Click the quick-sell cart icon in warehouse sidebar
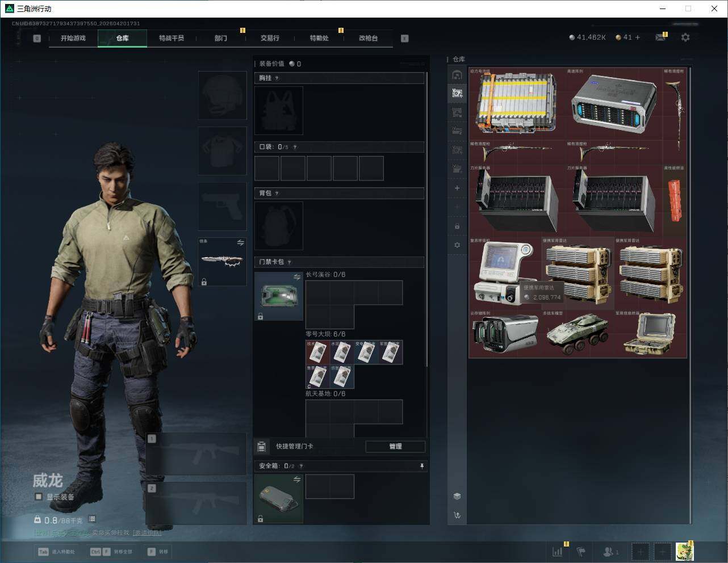728x563 pixels. pos(457,515)
